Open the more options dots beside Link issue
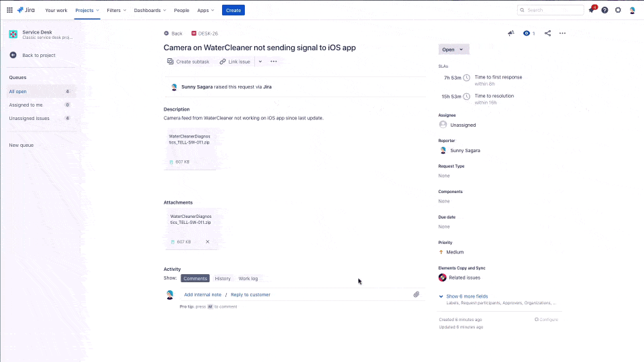The height and width of the screenshot is (362, 644). 274,62
